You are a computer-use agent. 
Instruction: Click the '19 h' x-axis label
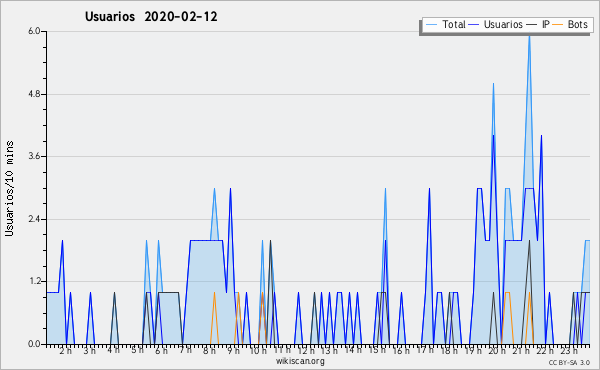473,351
